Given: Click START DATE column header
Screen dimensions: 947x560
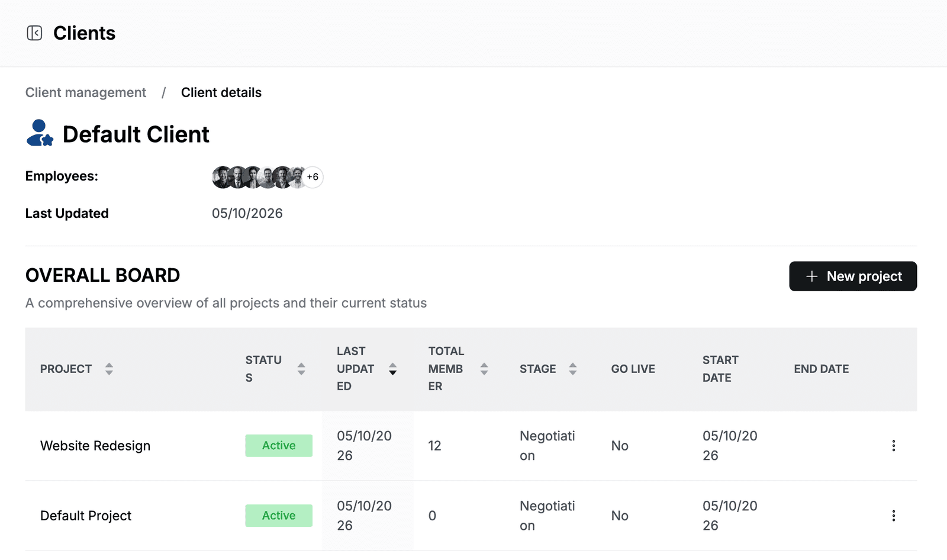Looking at the screenshot, I should [720, 369].
